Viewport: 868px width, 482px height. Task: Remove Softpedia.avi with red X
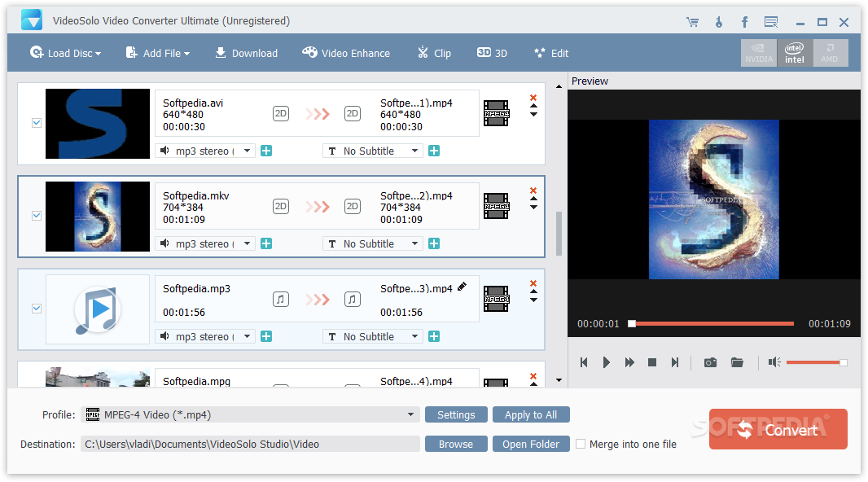533,98
